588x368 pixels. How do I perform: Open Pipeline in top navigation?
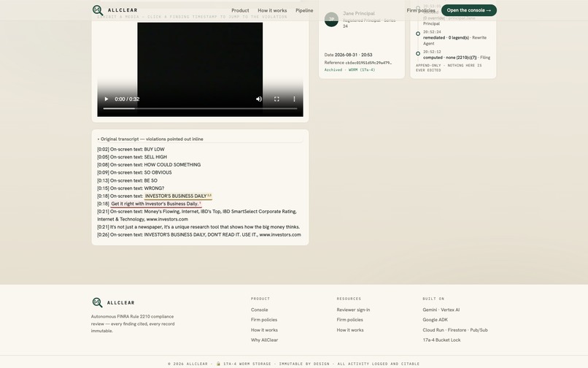pos(304,10)
